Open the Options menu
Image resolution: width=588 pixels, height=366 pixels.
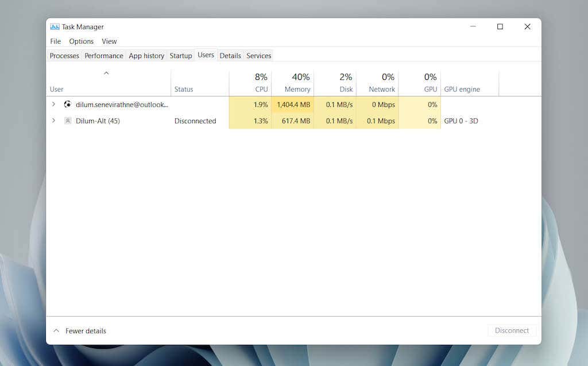pos(81,41)
